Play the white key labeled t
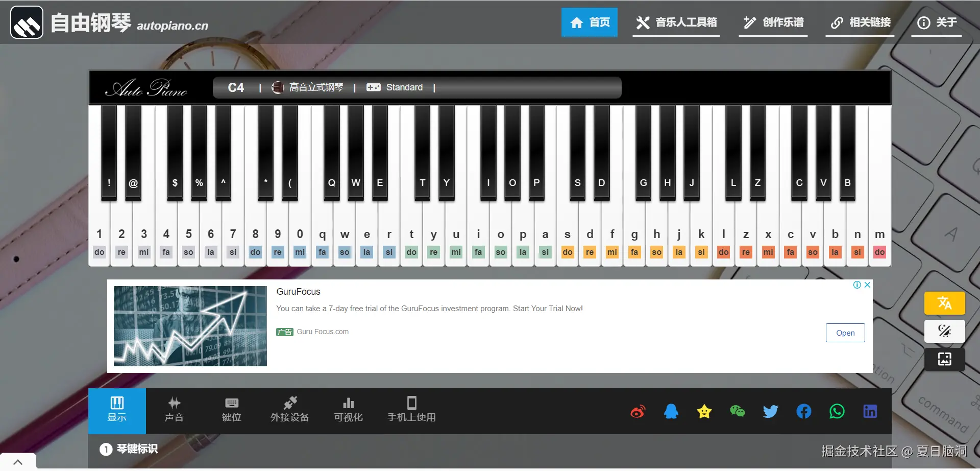The width and height of the screenshot is (980, 471). point(411,233)
